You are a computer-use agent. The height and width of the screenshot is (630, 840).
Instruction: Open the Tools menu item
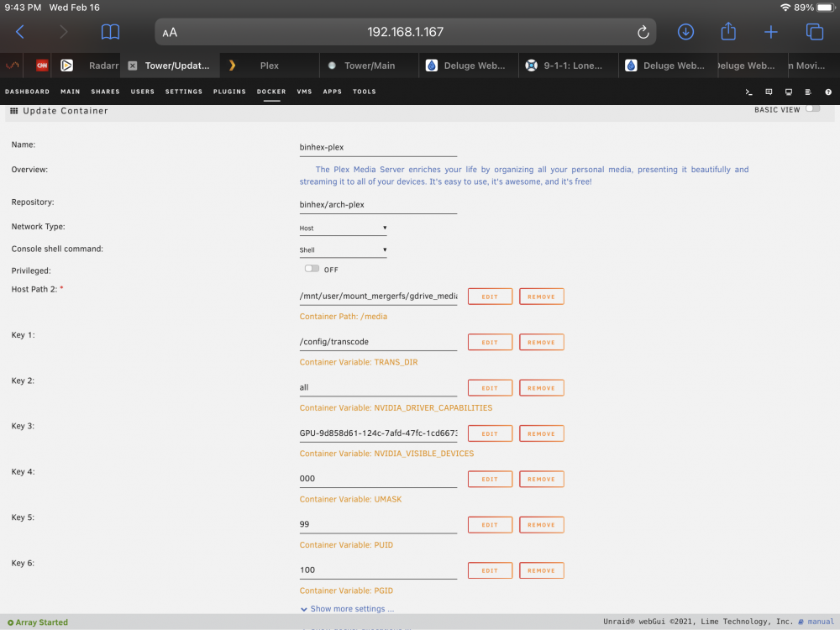pyautogui.click(x=365, y=92)
